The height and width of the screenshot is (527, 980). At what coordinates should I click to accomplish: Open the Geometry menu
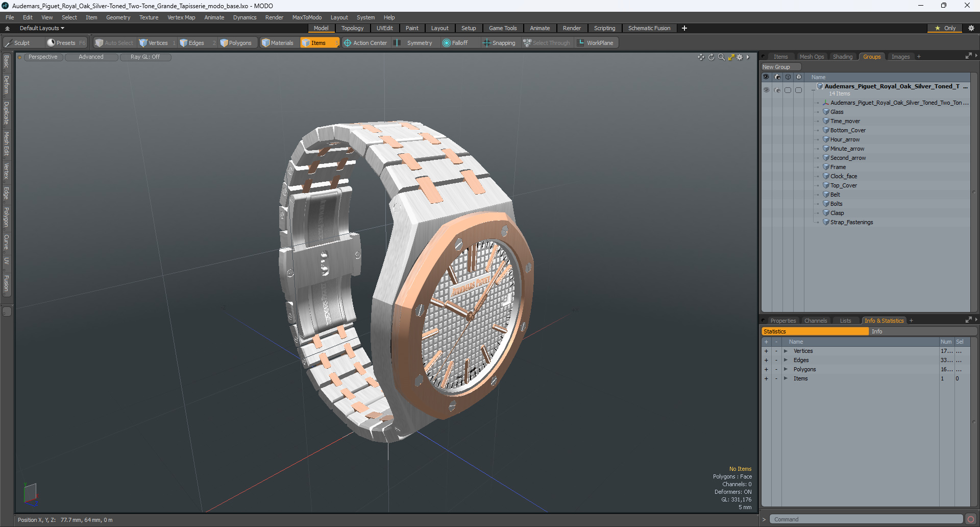[x=118, y=17]
